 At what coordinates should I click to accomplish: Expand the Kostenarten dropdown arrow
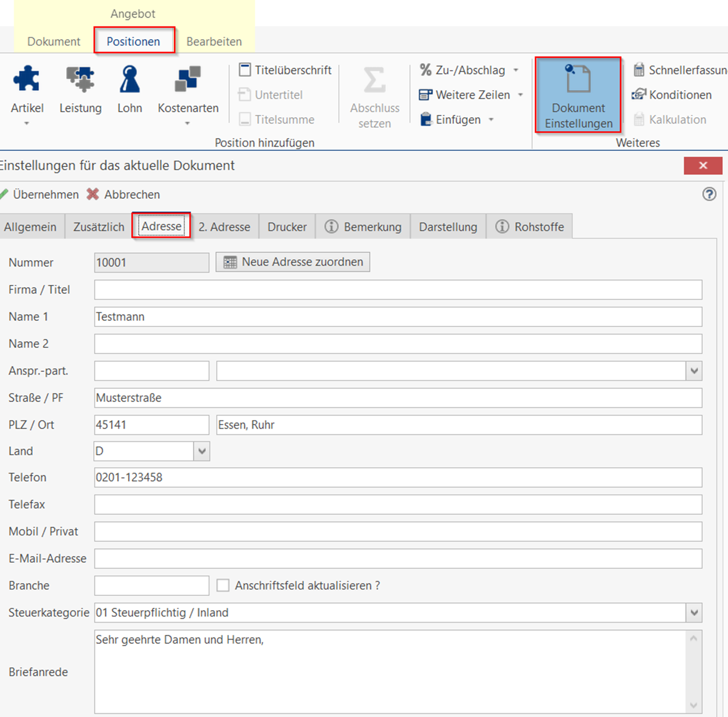pyautogui.click(x=187, y=123)
